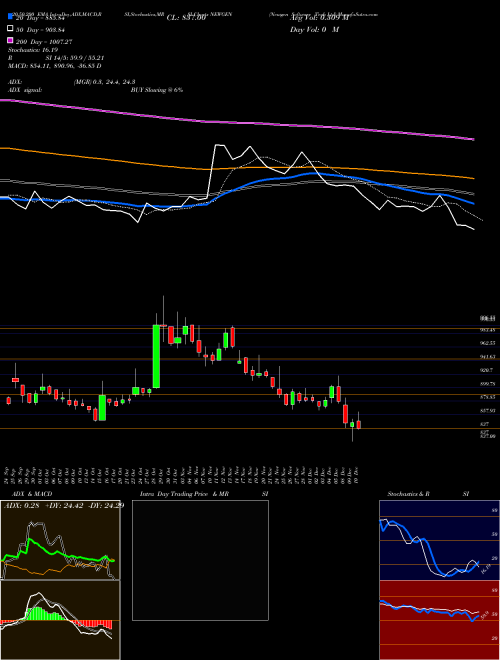Open the blue Stochastics chart panel
Screen dimensions: 500x660
point(439,540)
